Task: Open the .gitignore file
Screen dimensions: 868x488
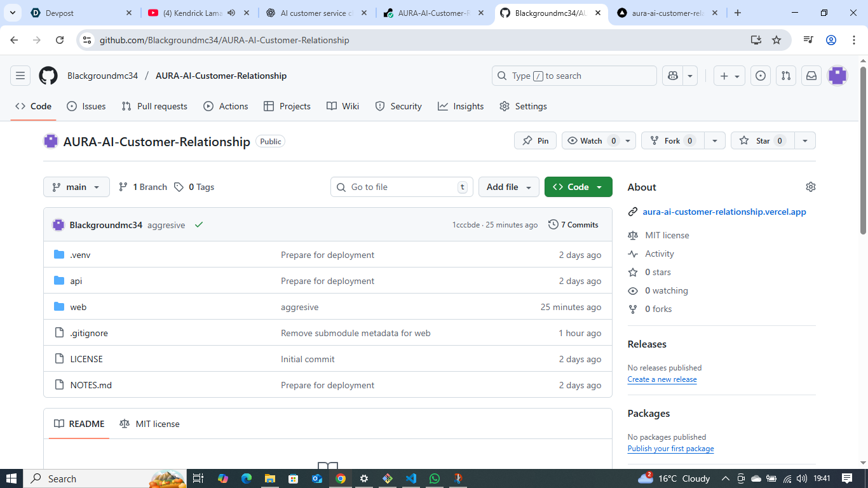Action: click(x=89, y=333)
